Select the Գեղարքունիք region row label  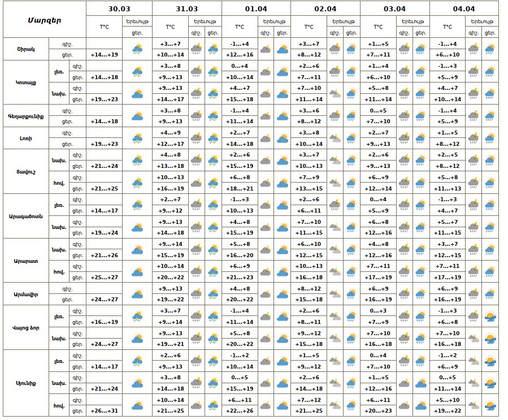(x=26, y=116)
